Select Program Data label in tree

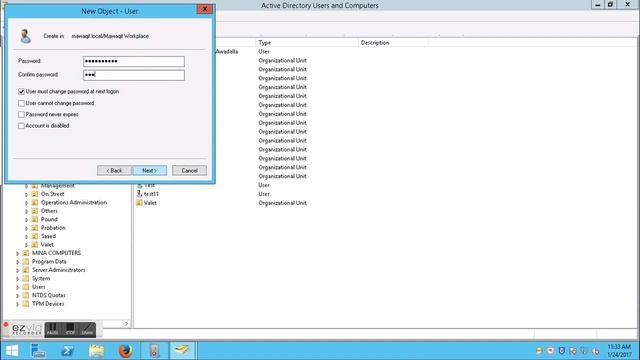tap(49, 261)
